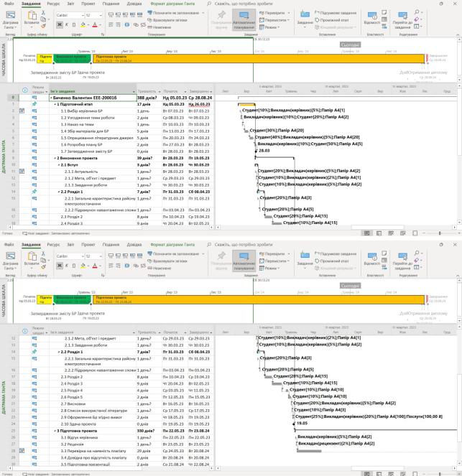This screenshot has width=462, height=476.
Task: Open Перемістити dropdown in top window
Action: point(275,20)
